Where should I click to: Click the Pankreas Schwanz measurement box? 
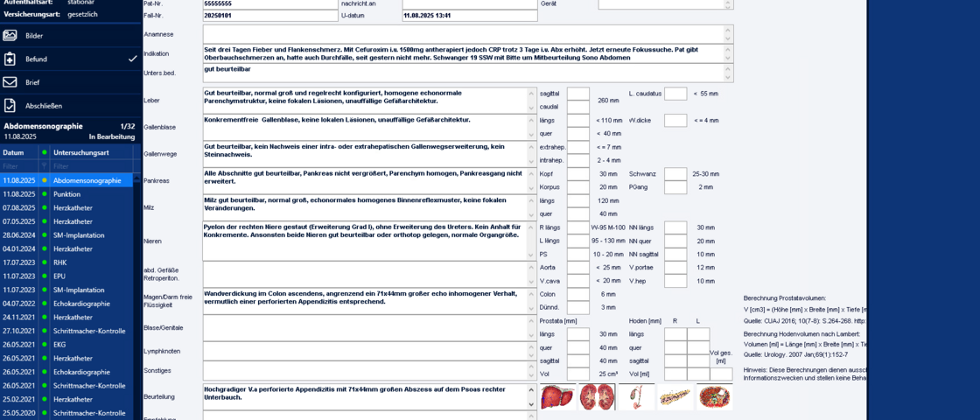675,174
